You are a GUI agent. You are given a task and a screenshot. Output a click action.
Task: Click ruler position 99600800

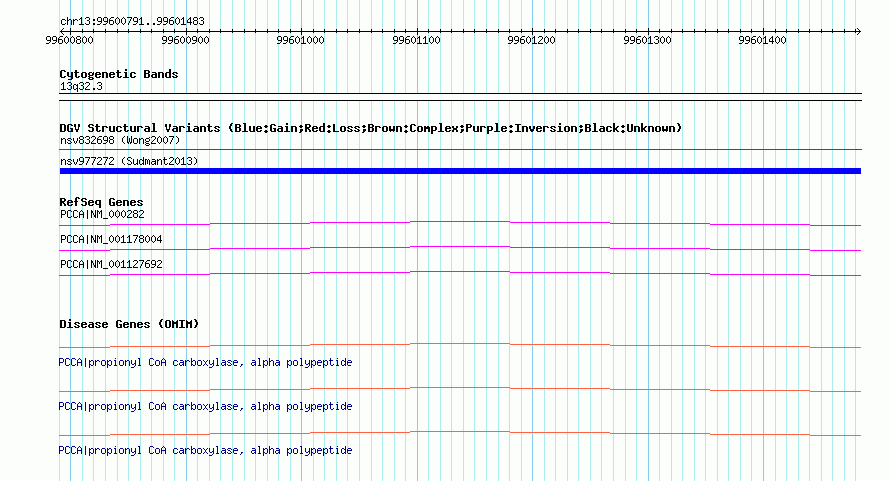tap(69, 40)
